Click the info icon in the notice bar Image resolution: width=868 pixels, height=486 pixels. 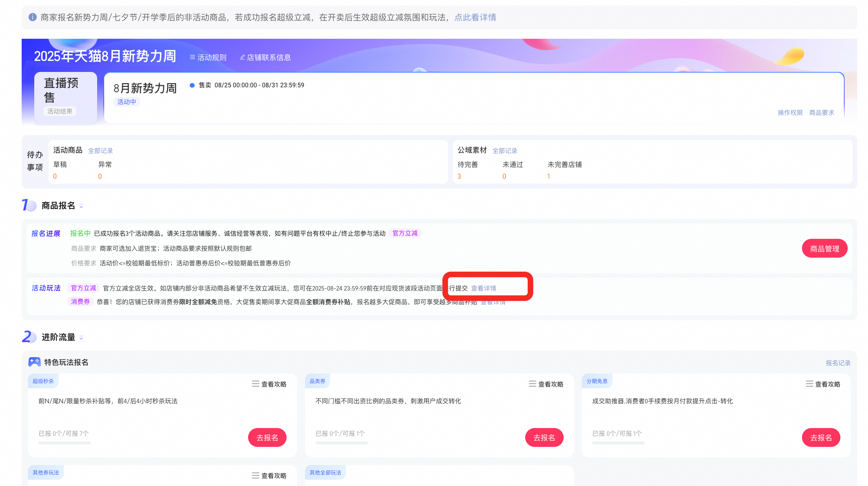coord(32,17)
